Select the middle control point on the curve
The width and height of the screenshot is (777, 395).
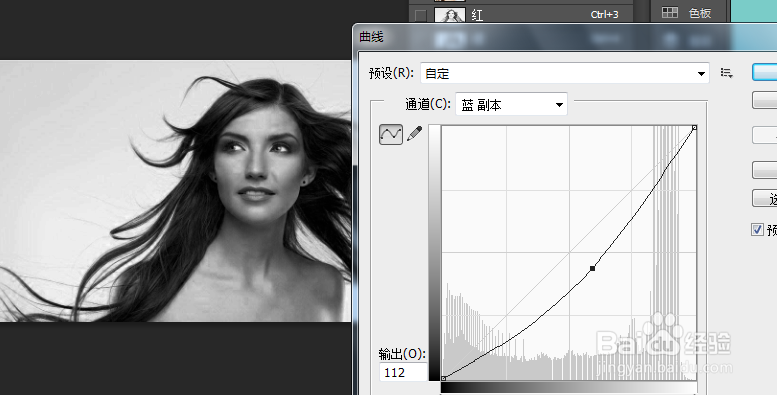pyautogui.click(x=592, y=268)
